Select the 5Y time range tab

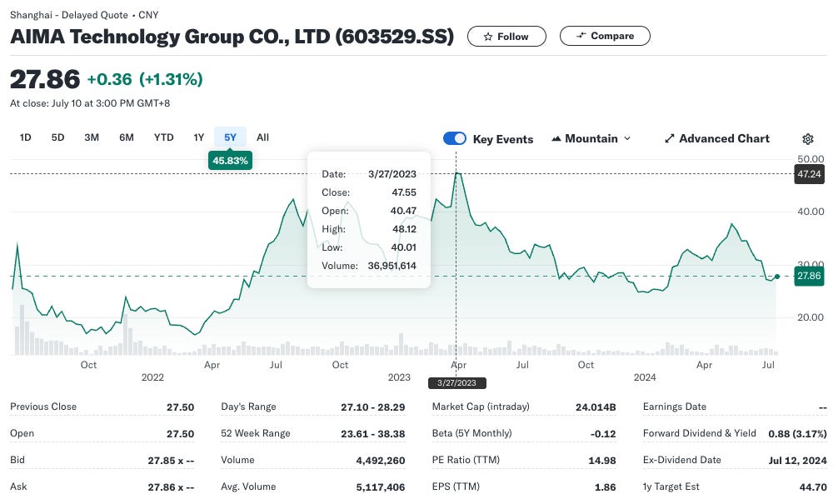[231, 137]
